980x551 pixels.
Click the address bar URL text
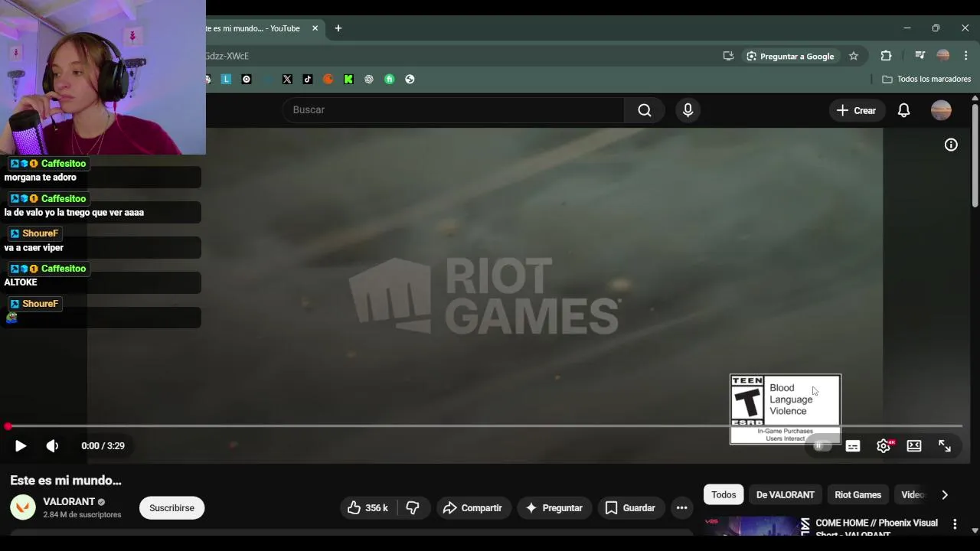[x=227, y=56]
